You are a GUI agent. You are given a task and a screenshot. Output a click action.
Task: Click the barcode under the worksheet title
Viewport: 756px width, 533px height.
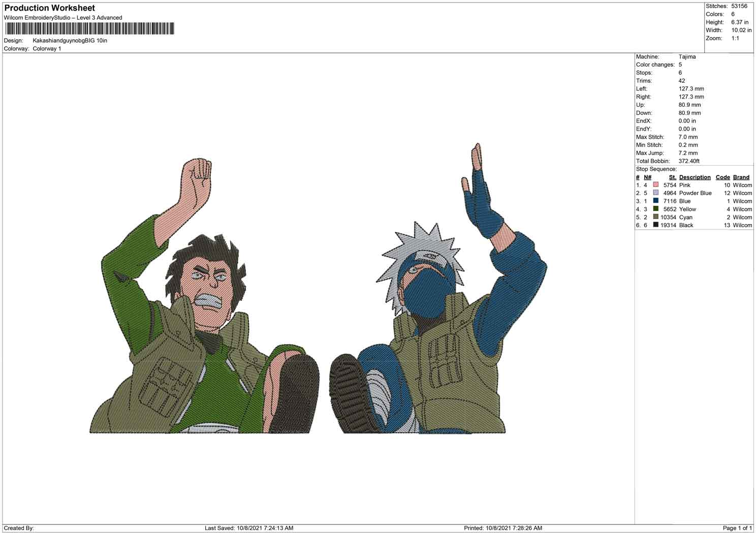click(x=89, y=28)
